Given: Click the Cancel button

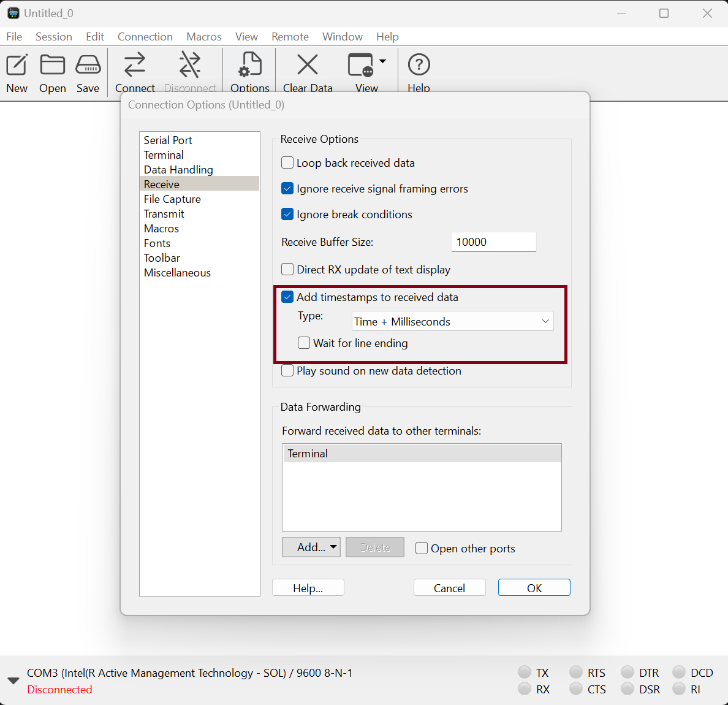Looking at the screenshot, I should click(x=449, y=588).
